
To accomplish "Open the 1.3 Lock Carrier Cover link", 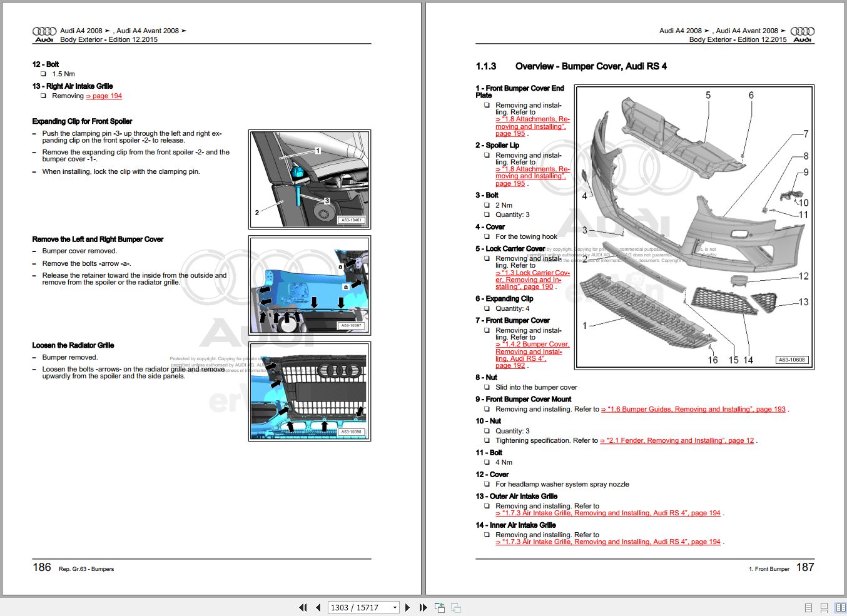I will click(x=532, y=280).
